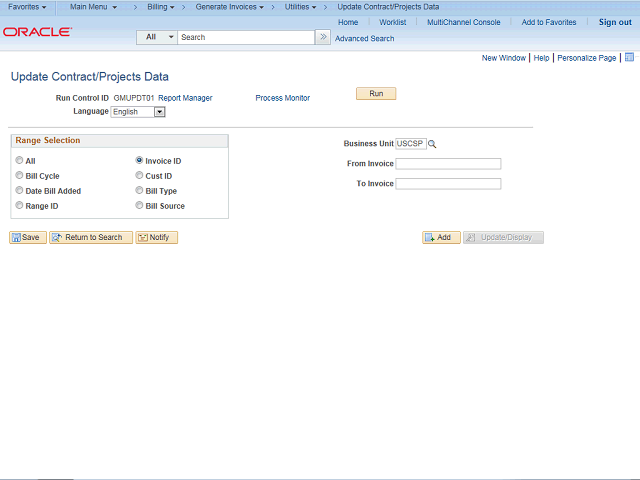Expand the Billing breadcrumb menu
640x480 pixels.
point(161,7)
